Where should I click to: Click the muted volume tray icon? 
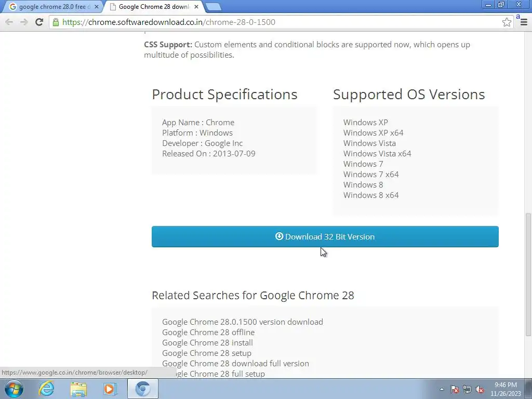(480, 389)
